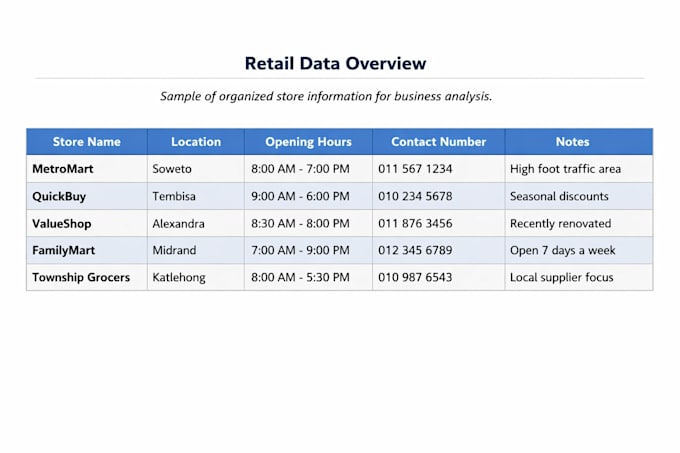This screenshot has height=453, width=680.
Task: Click the Contact Number column header
Action: 438,142
